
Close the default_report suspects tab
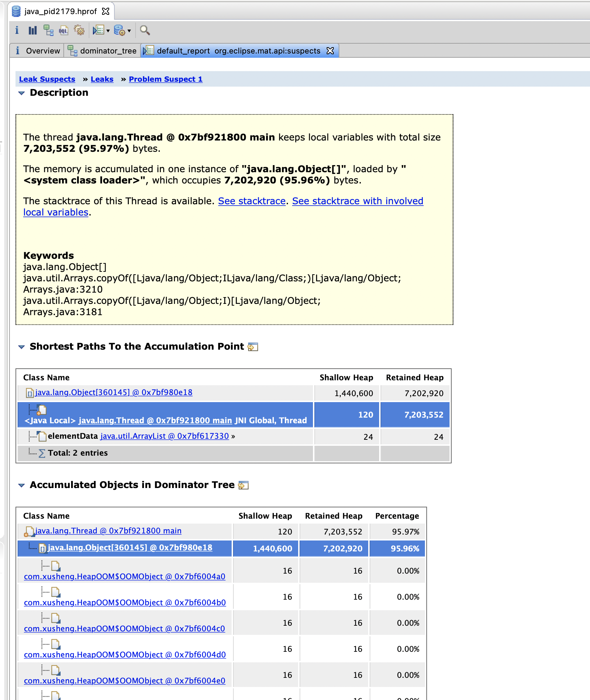(x=330, y=51)
